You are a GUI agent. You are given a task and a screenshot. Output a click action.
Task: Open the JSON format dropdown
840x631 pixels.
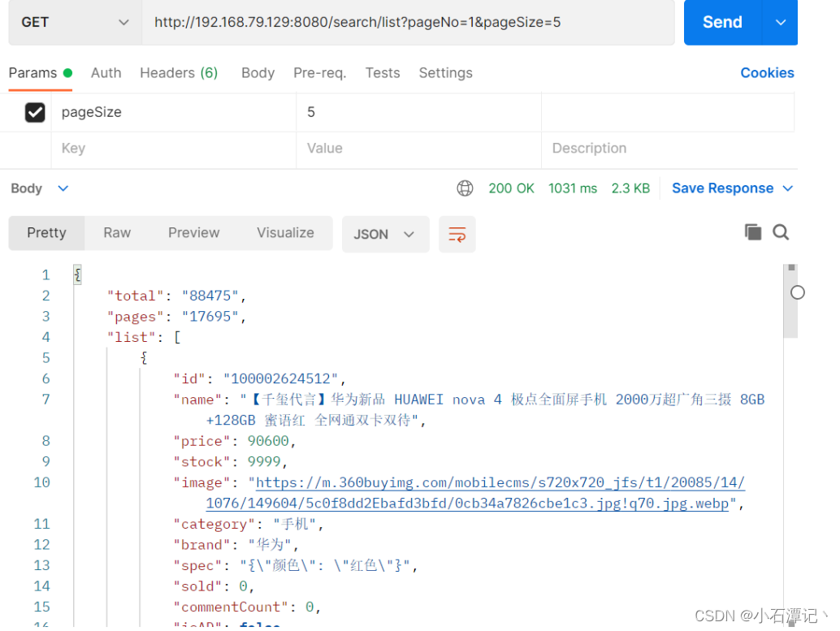tap(385, 234)
